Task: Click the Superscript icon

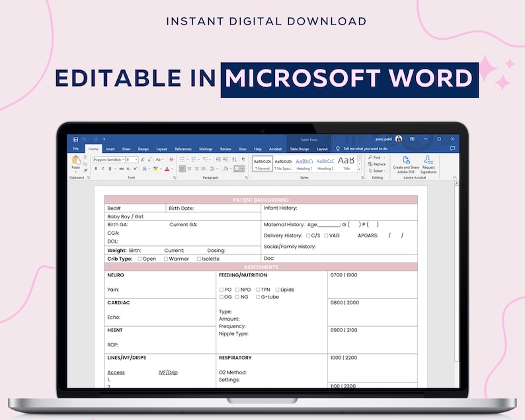Action: (136, 169)
